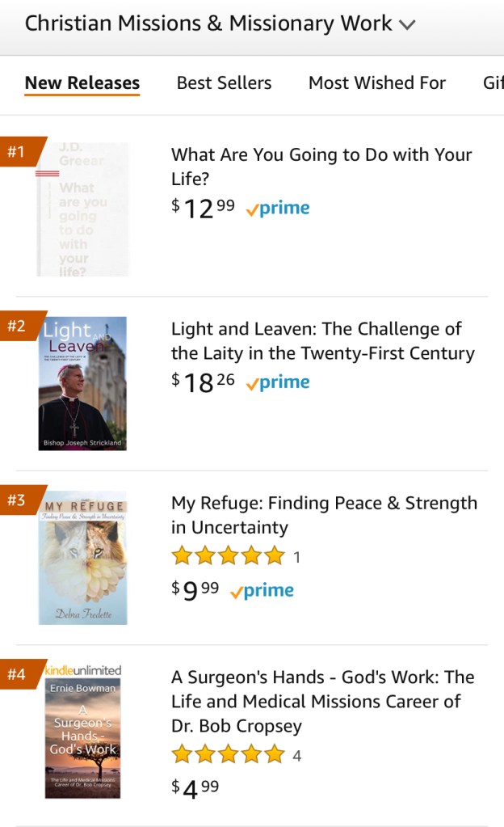This screenshot has height=827, width=504.
Task: Click the My Refuge book cover thumbnail
Action: point(82,558)
